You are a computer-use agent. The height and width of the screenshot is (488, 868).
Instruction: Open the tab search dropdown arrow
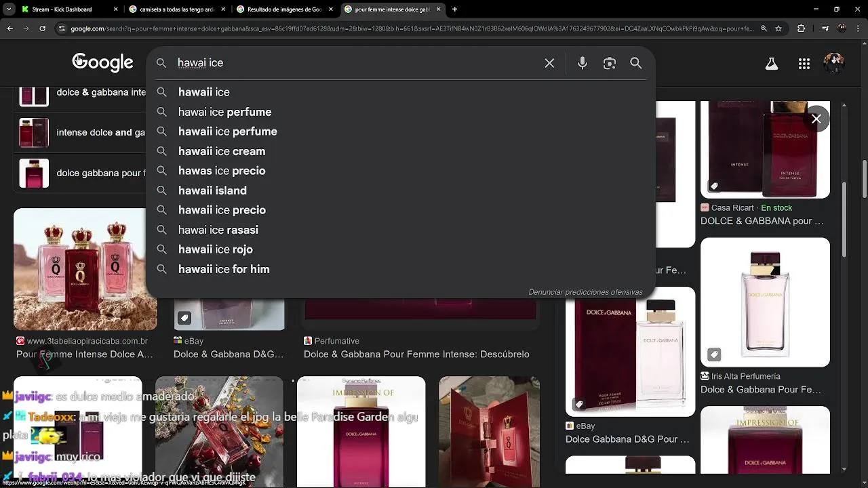(9, 9)
